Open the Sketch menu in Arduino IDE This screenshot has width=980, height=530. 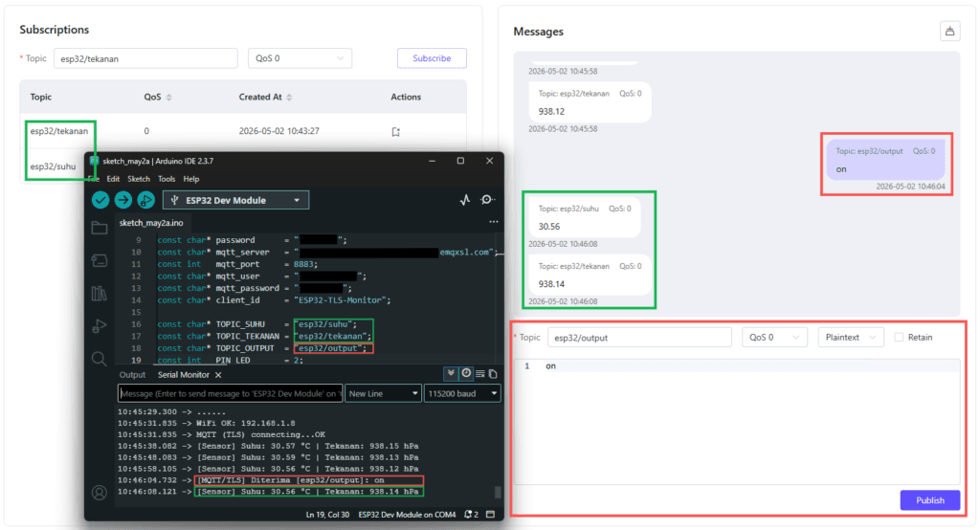[139, 179]
